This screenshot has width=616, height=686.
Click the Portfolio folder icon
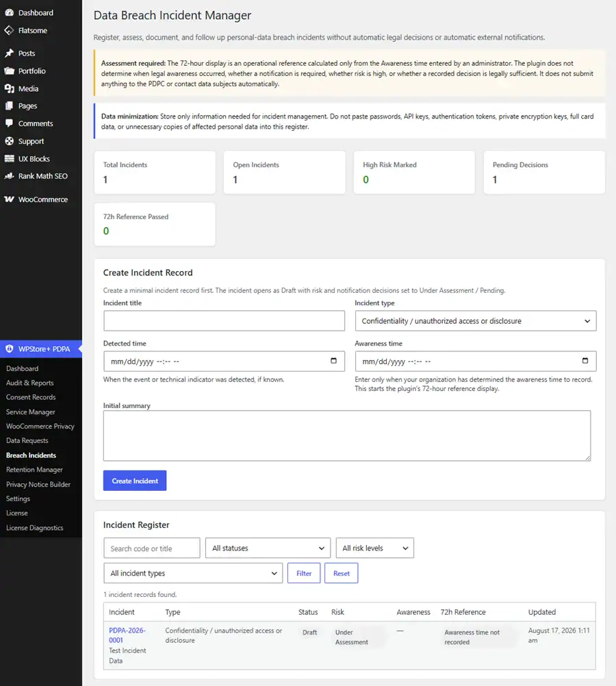coord(9,71)
